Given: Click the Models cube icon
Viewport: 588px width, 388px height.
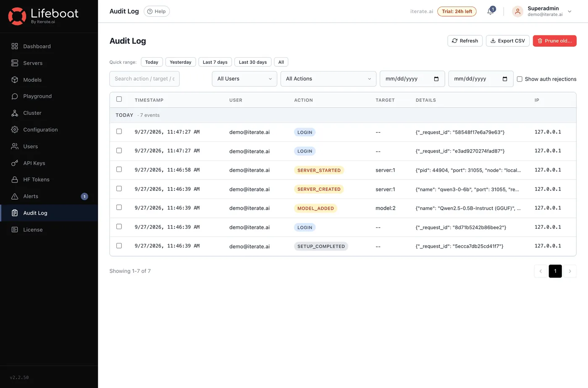Looking at the screenshot, I should (x=15, y=79).
